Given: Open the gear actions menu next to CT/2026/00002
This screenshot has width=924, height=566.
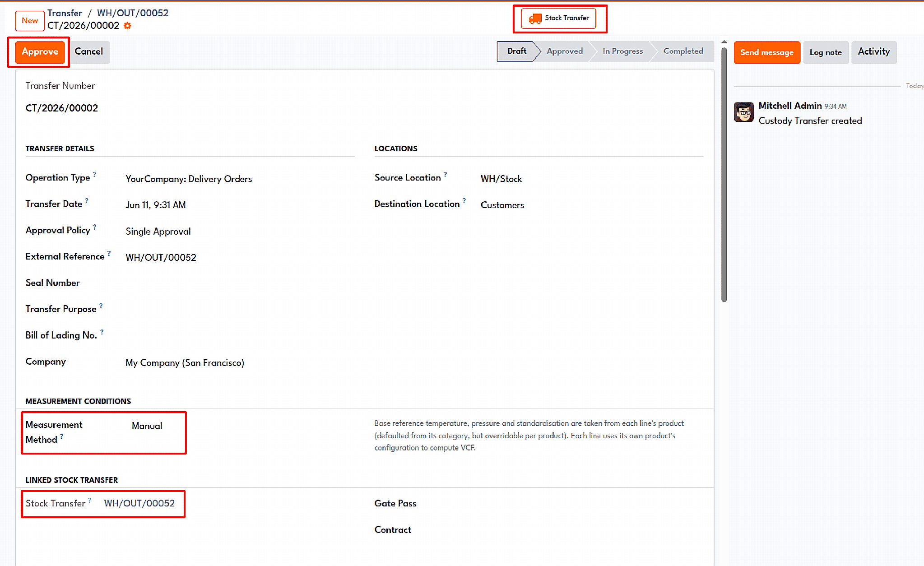Looking at the screenshot, I should pos(127,26).
